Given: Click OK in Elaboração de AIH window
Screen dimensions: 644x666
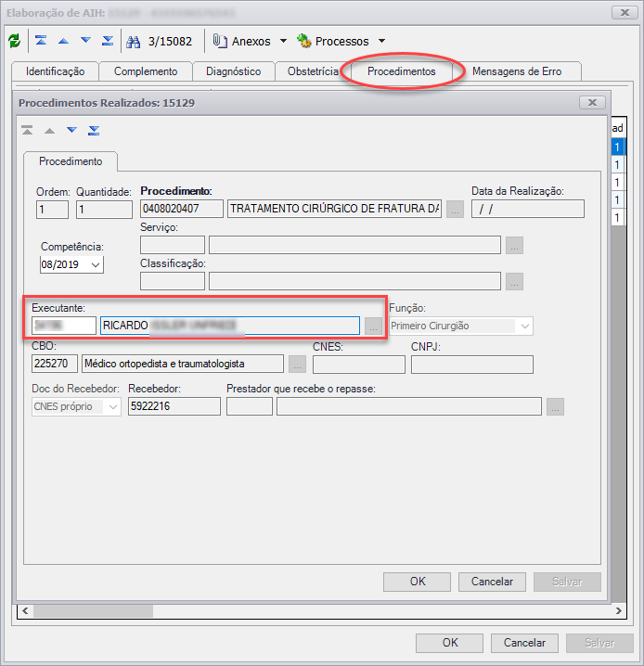Looking at the screenshot, I should tap(449, 643).
